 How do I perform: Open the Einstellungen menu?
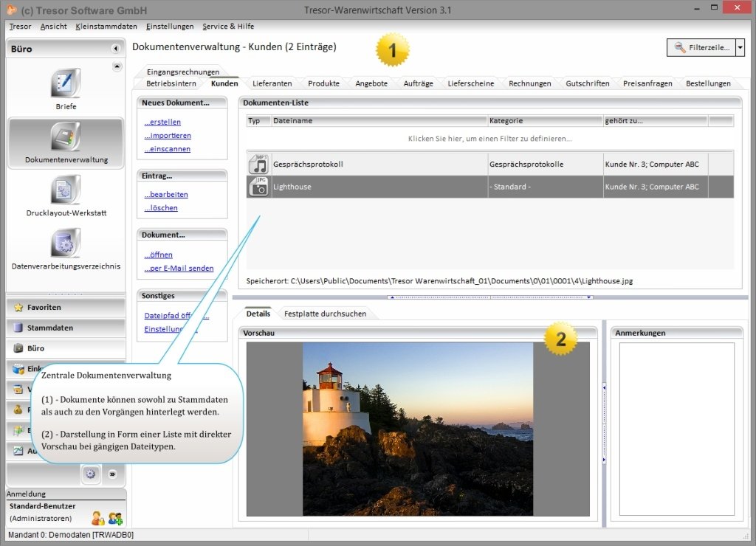click(x=170, y=27)
